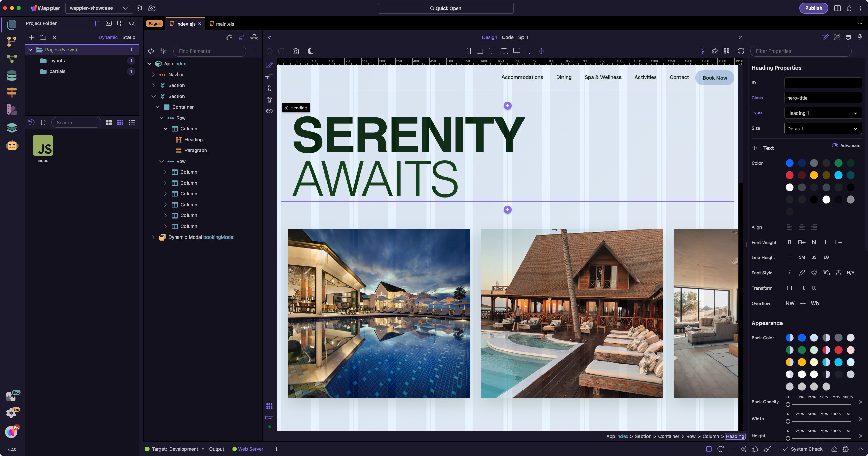868x456 pixels.
Task: Click the camera screenshot icon
Action: (295, 51)
